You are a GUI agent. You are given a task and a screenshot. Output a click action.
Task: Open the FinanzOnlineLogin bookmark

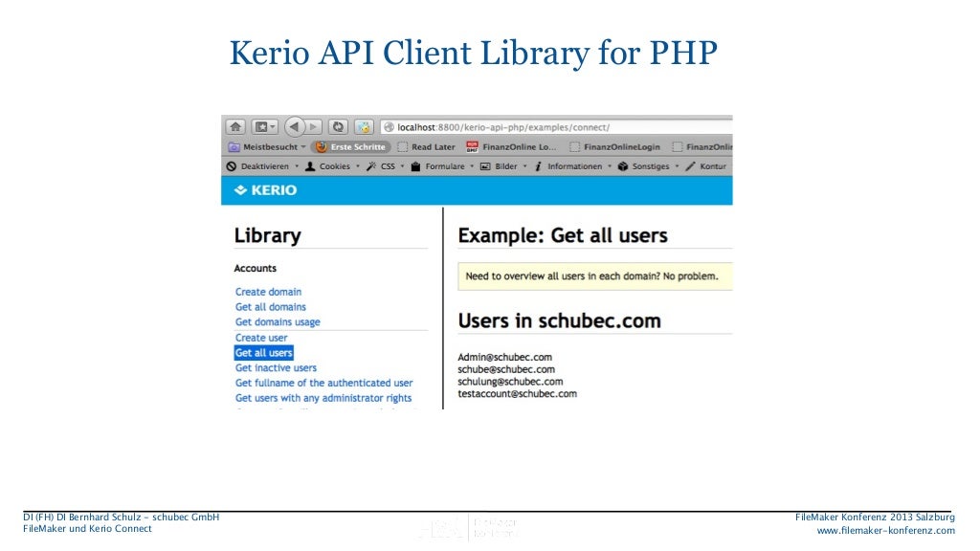[615, 146]
